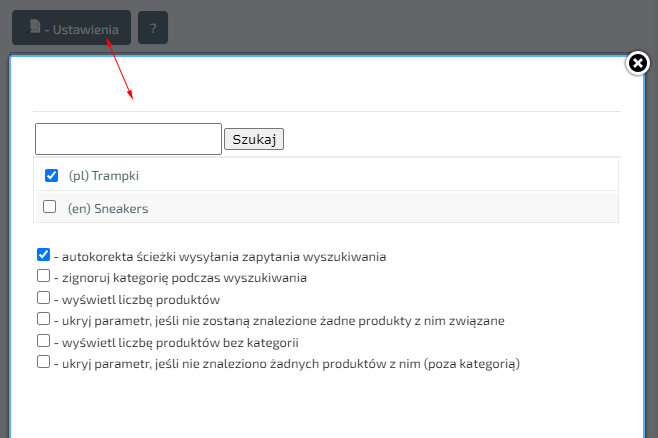Click the document icon in the Ustawienia button

pyautogui.click(x=35, y=28)
